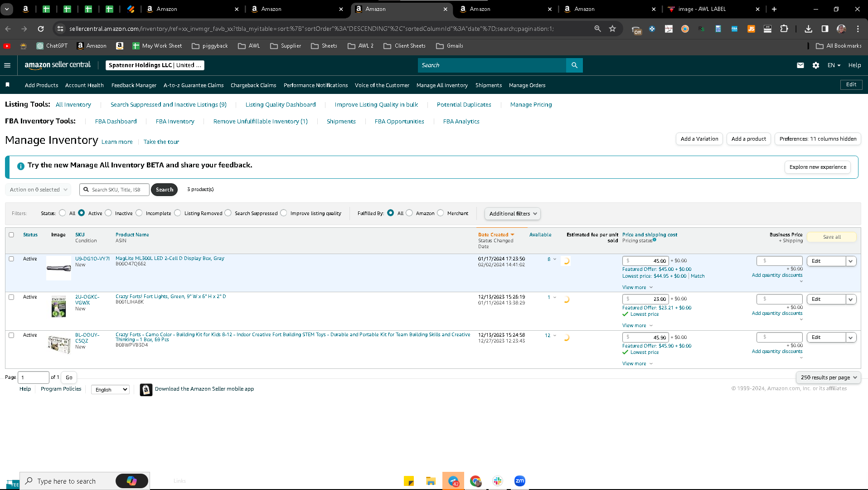The width and height of the screenshot is (868, 490).
Task: Check the Crazy Forts Camo Color row checkbox
Action: pos(11,335)
